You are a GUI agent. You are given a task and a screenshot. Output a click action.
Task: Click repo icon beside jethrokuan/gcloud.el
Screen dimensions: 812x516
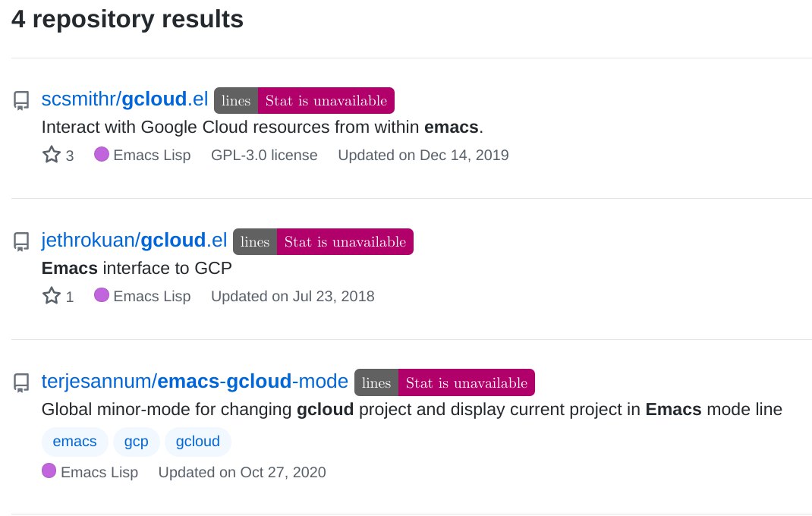coord(21,241)
